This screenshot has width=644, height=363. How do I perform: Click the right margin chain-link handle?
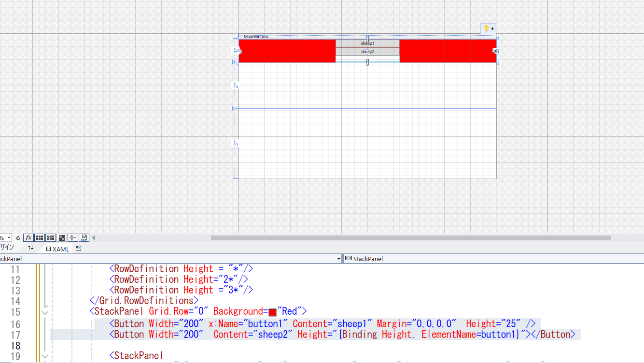pyautogui.click(x=495, y=51)
